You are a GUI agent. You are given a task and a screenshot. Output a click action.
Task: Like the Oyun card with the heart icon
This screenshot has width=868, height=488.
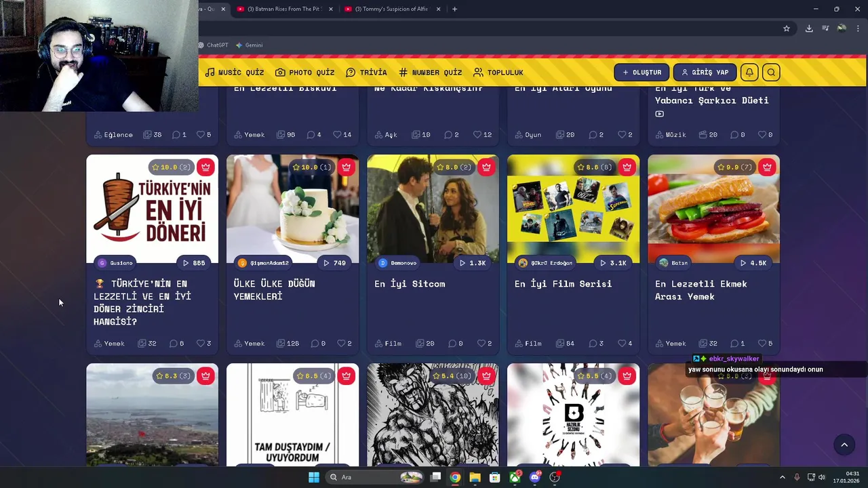coord(625,135)
